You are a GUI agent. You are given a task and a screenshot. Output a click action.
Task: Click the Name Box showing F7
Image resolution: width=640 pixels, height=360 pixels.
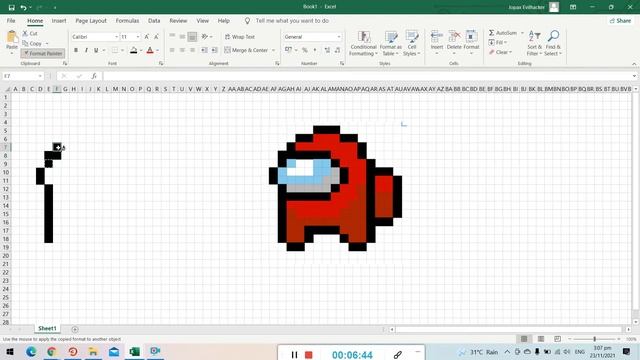point(22,76)
